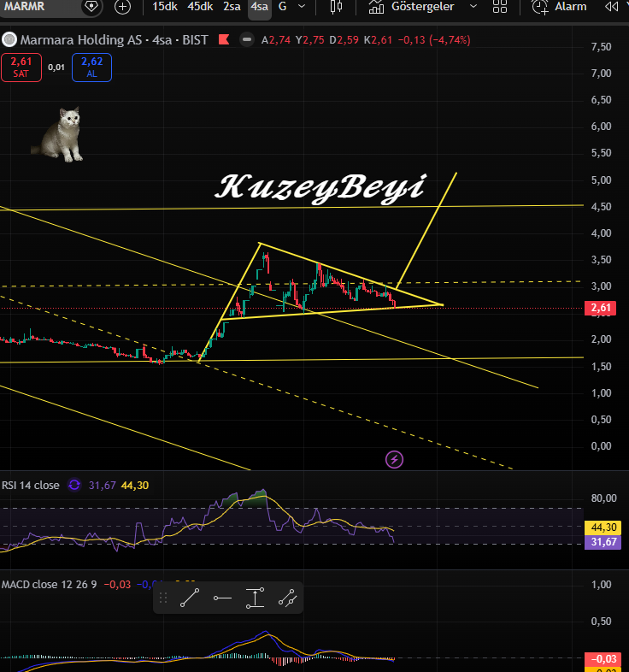This screenshot has width=629, height=672.
Task: Create an Alarm alert
Action: [559, 7]
